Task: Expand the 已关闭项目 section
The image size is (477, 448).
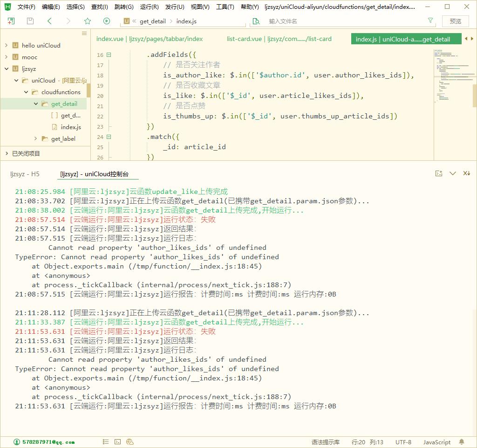Action: click(x=7, y=153)
